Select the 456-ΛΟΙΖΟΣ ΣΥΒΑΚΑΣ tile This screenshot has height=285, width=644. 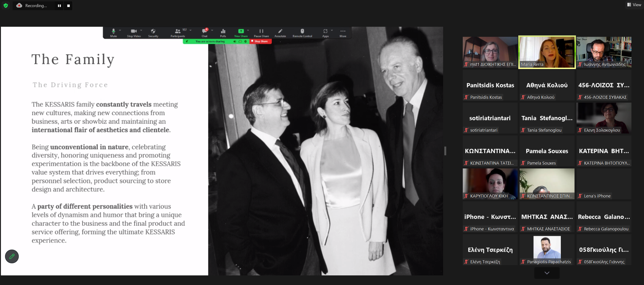[604, 85]
